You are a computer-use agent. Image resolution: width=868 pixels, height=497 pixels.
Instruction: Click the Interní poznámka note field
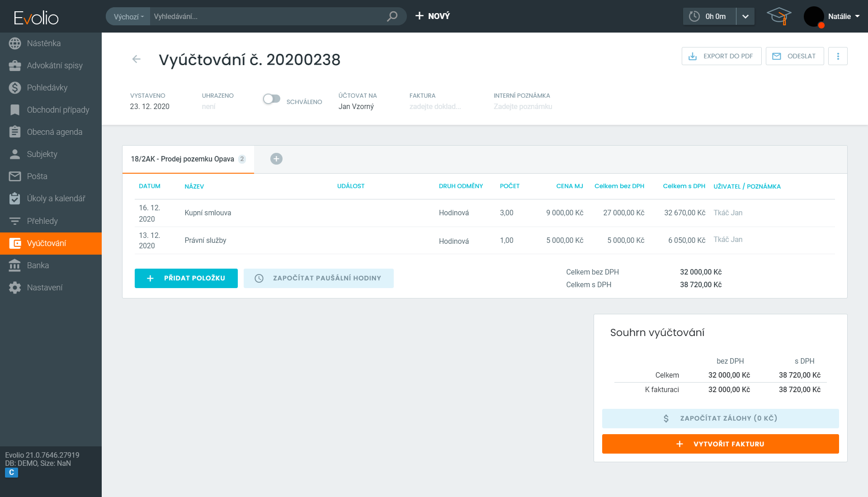pyautogui.click(x=523, y=107)
